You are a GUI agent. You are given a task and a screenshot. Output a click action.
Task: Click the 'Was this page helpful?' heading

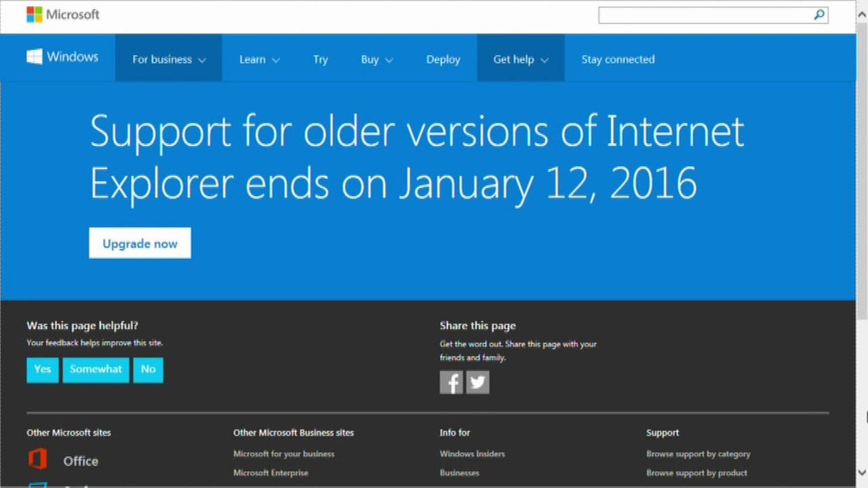(x=82, y=325)
